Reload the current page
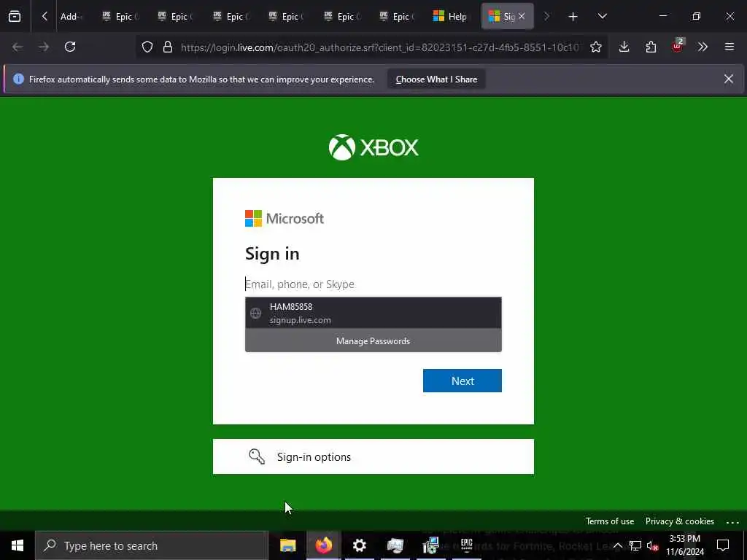The image size is (747, 560). pos(70,47)
